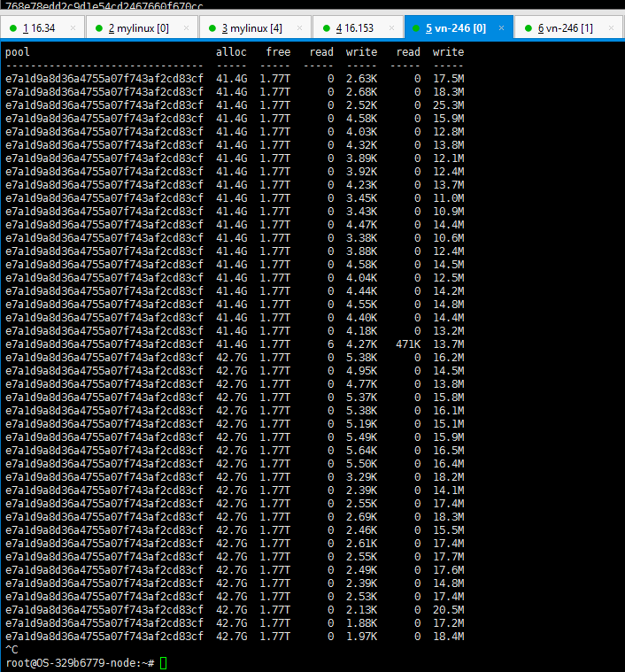
Task: Close the '1 16.34' tab
Action: tap(73, 28)
